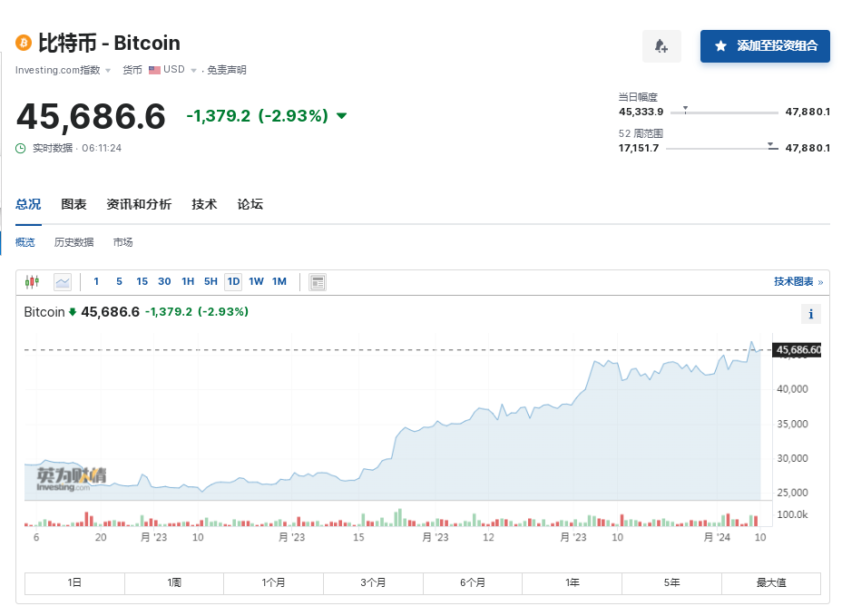Switch chart to area view icon
The width and height of the screenshot is (842, 616).
click(63, 282)
